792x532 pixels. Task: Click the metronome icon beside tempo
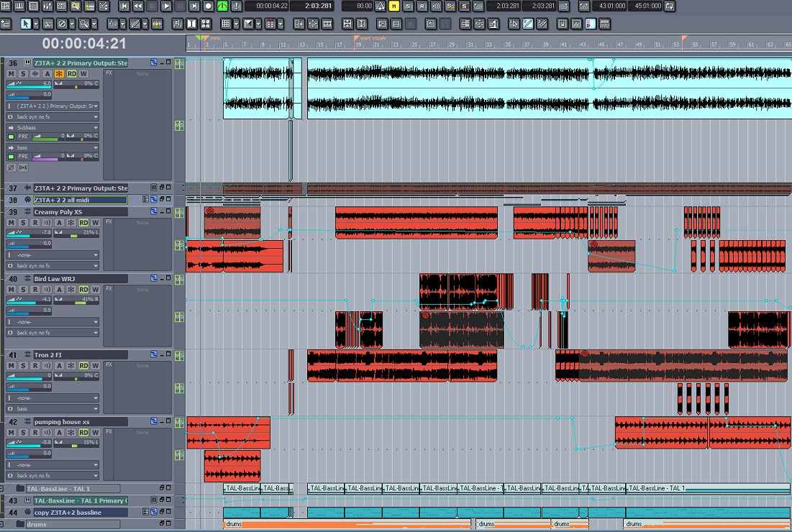(381, 6)
